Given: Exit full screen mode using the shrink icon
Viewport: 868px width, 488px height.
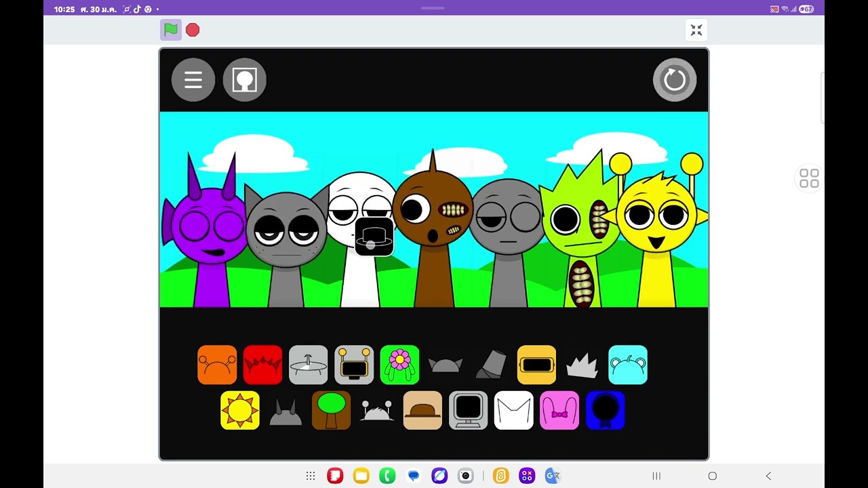Looking at the screenshot, I should pos(696,30).
